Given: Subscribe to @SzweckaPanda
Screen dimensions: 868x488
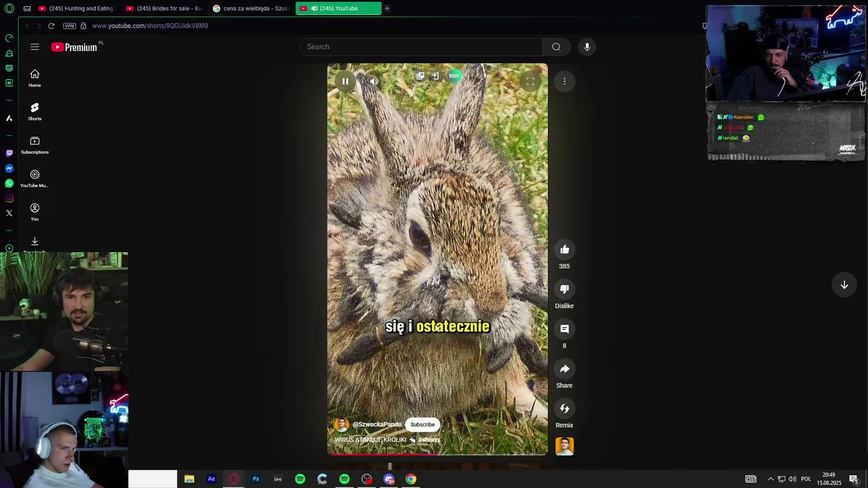Looking at the screenshot, I should click(422, 424).
